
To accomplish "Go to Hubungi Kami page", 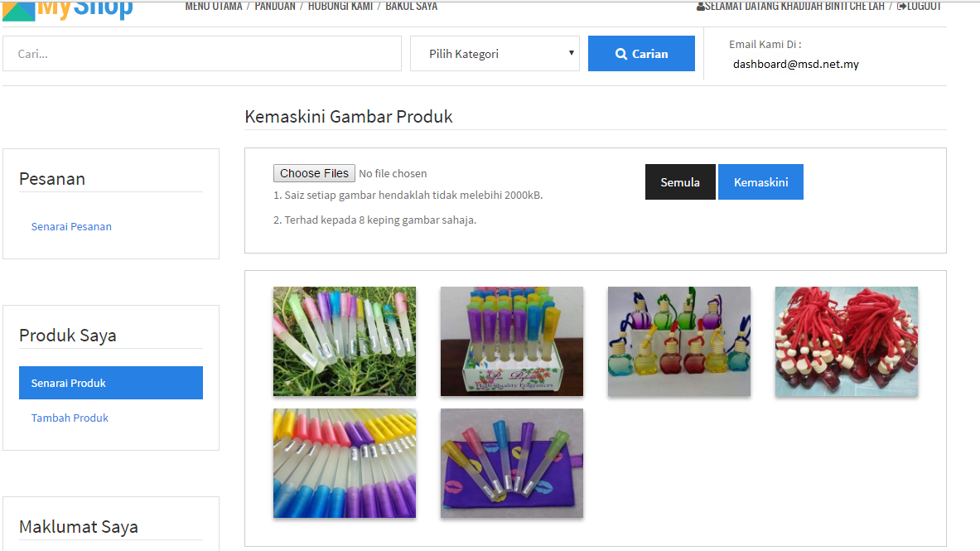I will pyautogui.click(x=340, y=7).
